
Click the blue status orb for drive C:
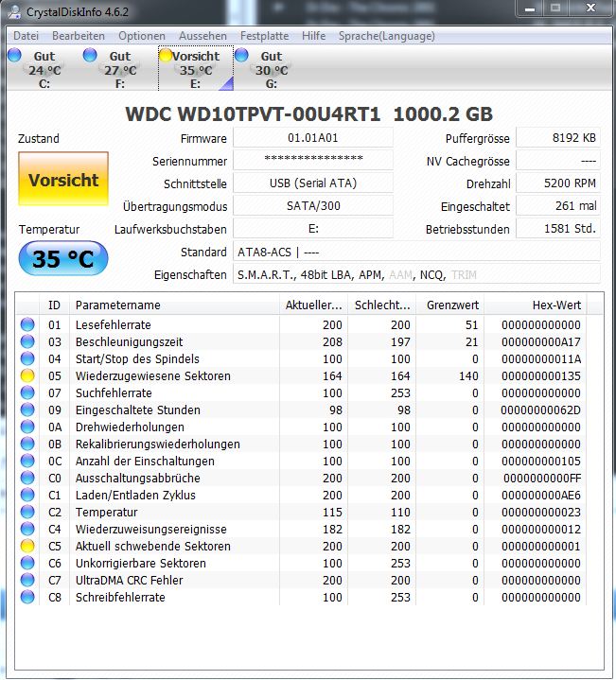click(x=14, y=55)
